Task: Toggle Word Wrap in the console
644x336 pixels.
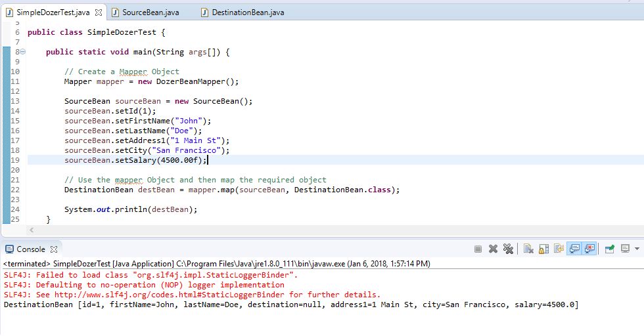Action: 559,249
